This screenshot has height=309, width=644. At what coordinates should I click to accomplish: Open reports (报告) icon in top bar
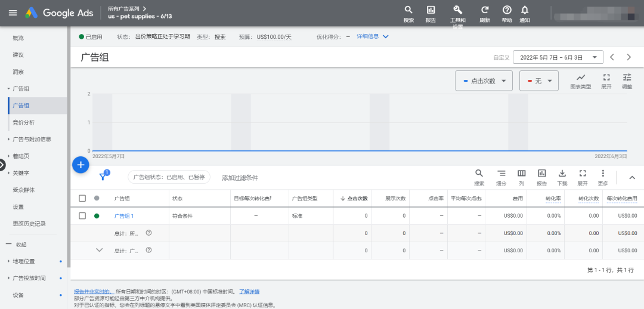pyautogui.click(x=431, y=10)
